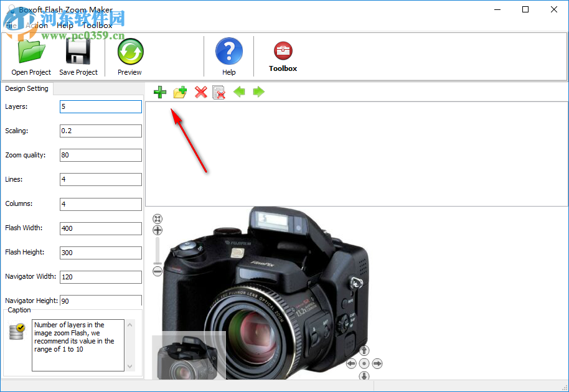The height and width of the screenshot is (392, 569).
Task: Zoom in using the plus magnifier icon
Action: 158,230
